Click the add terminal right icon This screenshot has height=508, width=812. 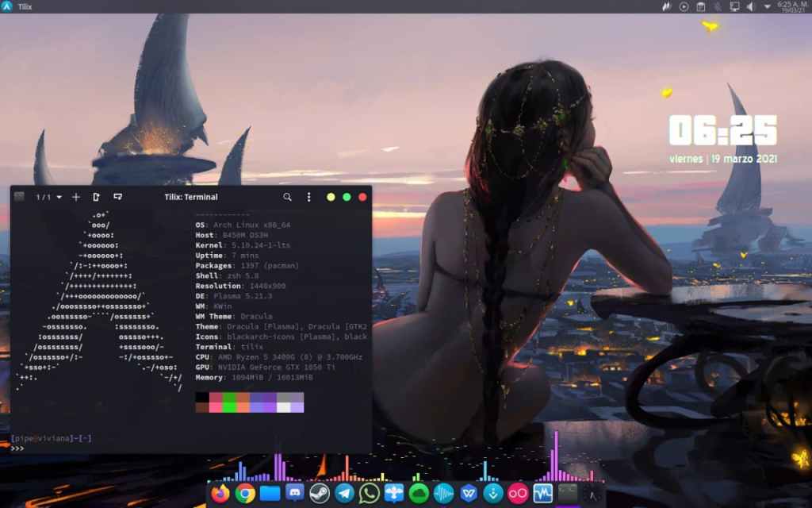coord(97,197)
